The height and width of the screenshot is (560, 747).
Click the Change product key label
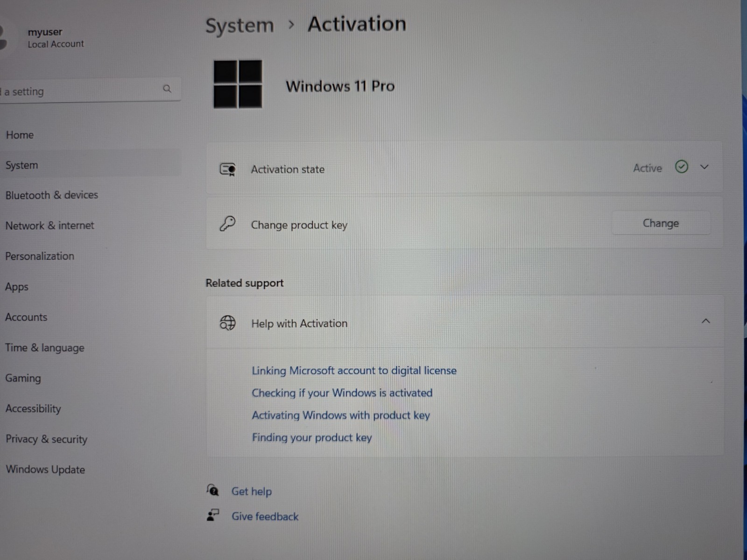(x=299, y=225)
